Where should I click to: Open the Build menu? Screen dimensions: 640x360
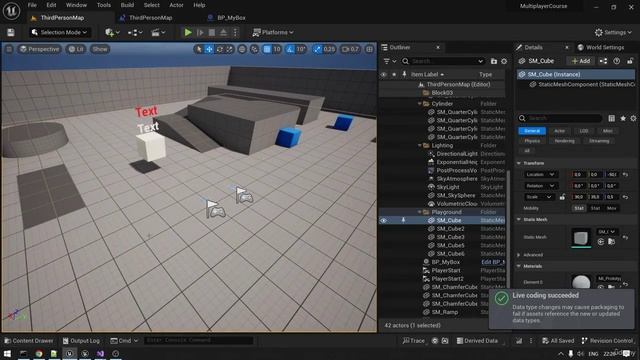coord(127,5)
